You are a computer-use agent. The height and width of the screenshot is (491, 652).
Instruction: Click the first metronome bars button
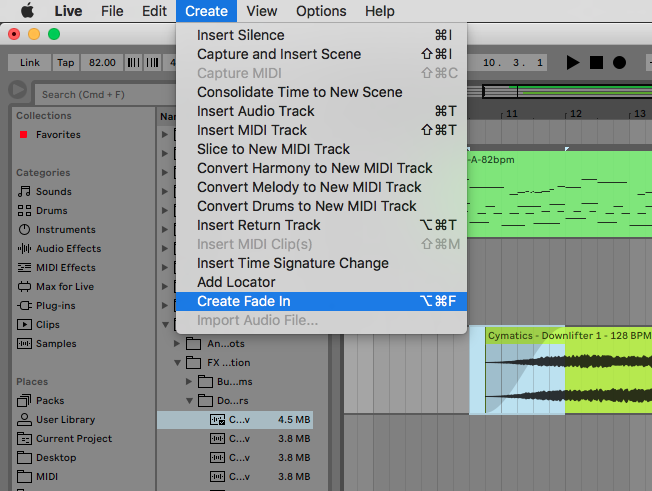(133, 63)
